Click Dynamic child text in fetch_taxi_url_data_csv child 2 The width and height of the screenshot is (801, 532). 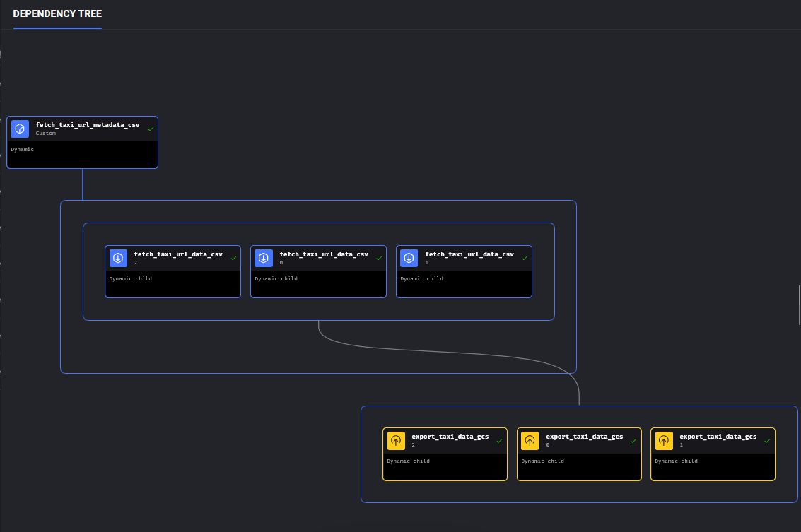[131, 278]
